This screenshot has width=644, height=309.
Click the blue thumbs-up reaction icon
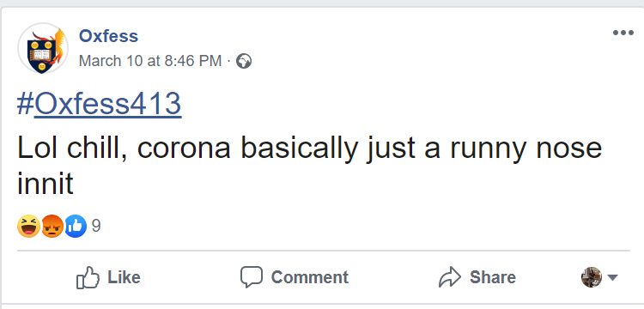(76, 226)
